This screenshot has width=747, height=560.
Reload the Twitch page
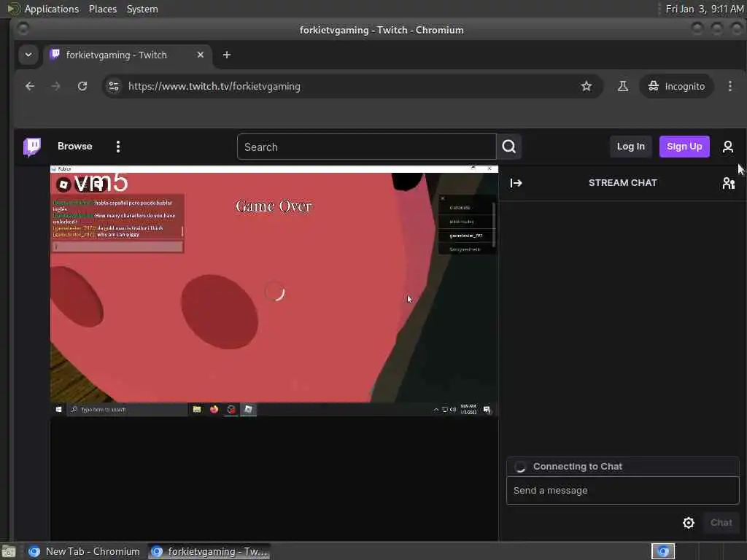click(82, 86)
